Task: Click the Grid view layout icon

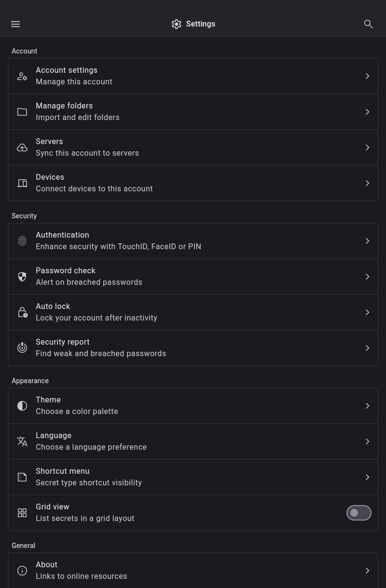Action: click(x=22, y=513)
